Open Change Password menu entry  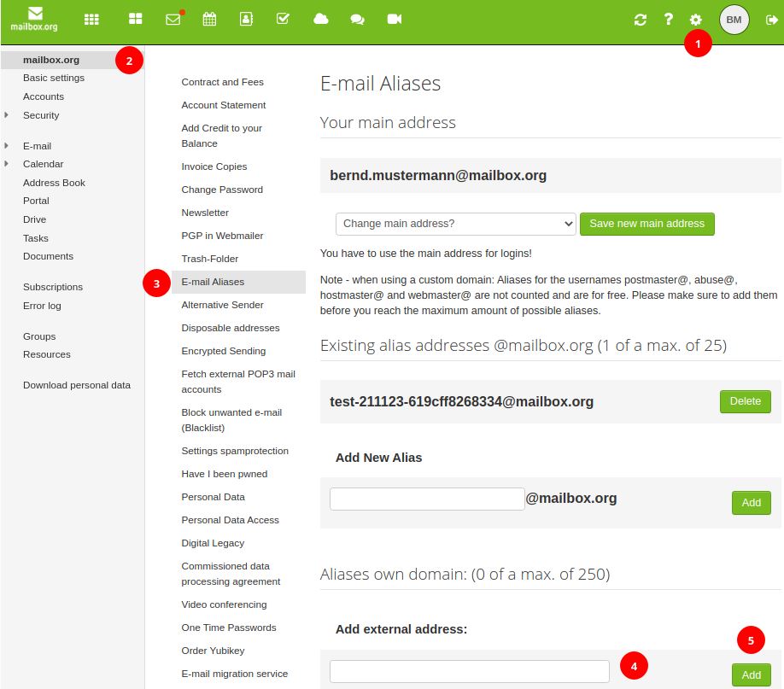pos(222,190)
